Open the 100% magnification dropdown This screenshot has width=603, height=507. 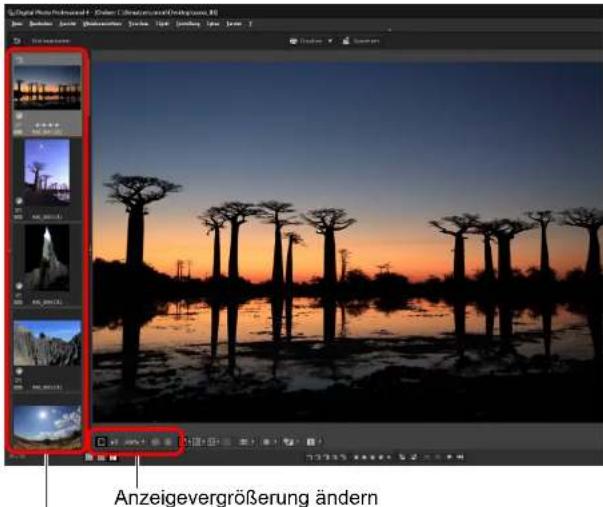pyautogui.click(x=134, y=442)
